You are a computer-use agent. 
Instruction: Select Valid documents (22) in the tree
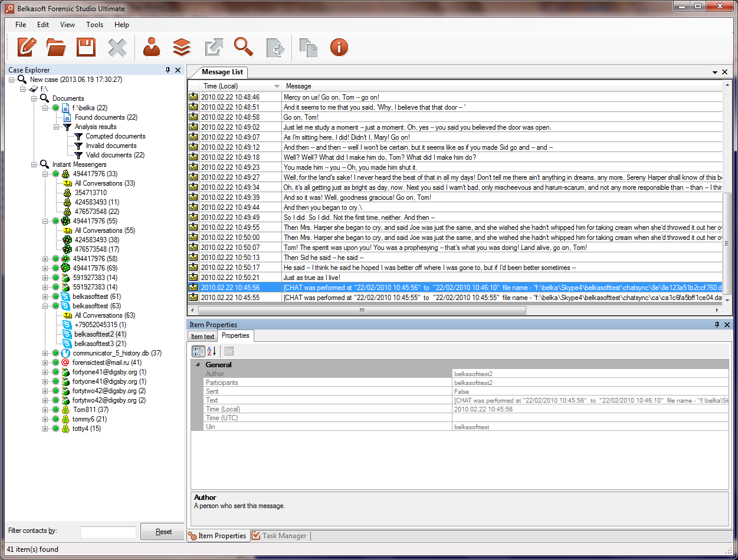(x=115, y=155)
